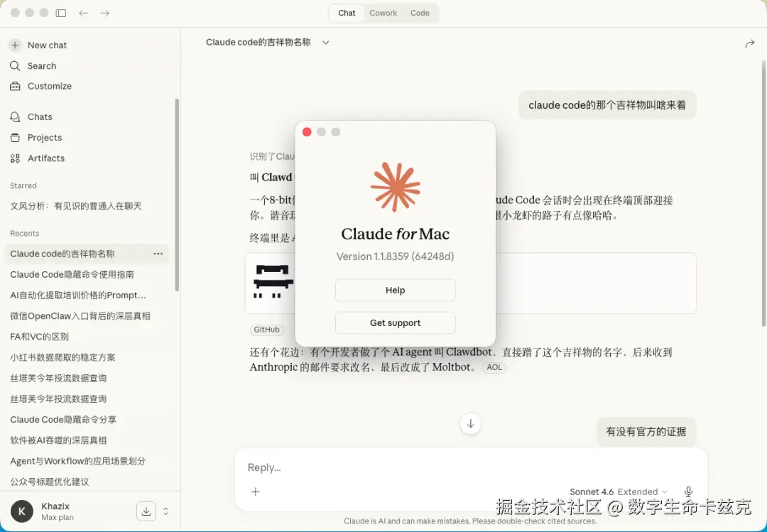This screenshot has height=532, width=767.
Task: Open the GitHub source citation chip
Action: [x=266, y=330]
